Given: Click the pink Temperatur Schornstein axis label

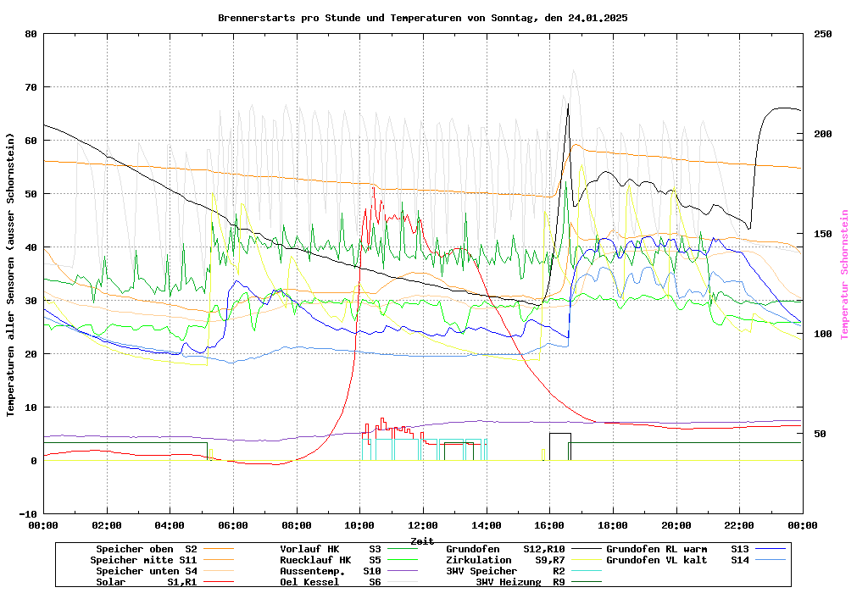Looking at the screenshot, I should click(x=844, y=274).
